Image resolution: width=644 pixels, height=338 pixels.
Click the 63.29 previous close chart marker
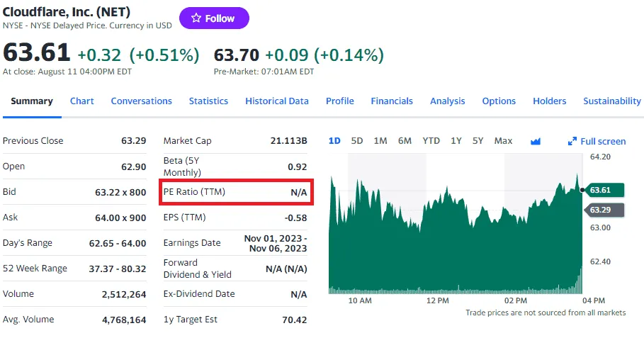(x=605, y=210)
